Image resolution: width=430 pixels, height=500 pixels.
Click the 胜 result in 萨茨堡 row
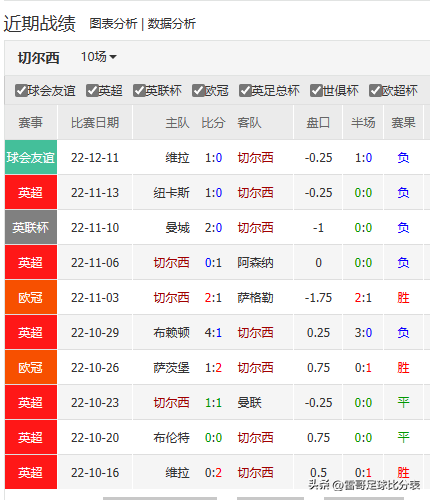pyautogui.click(x=403, y=368)
